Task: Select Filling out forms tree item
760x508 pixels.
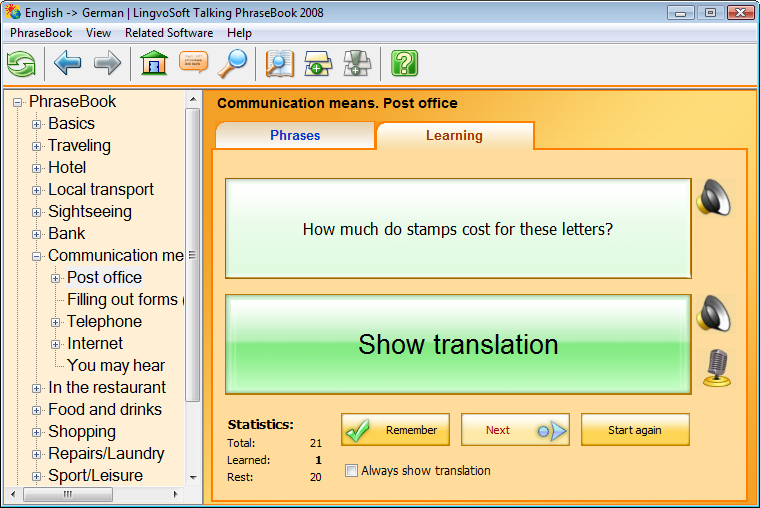Action: [126, 300]
